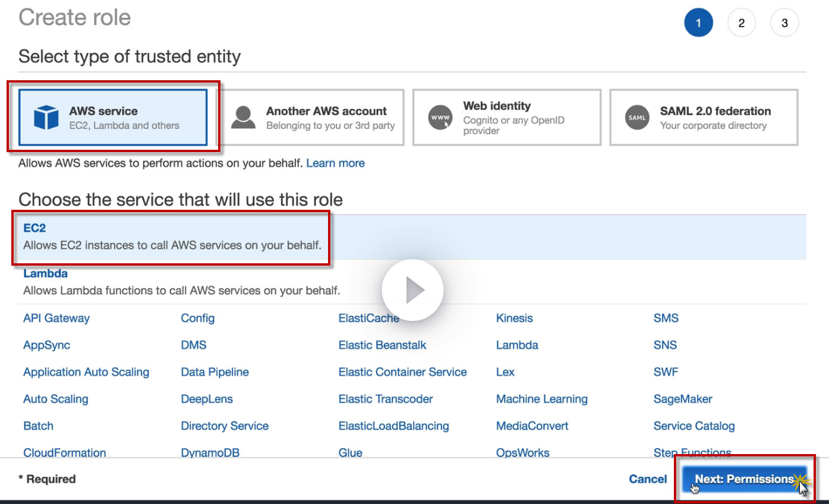Select the Auto Scaling service link

[x=56, y=399]
